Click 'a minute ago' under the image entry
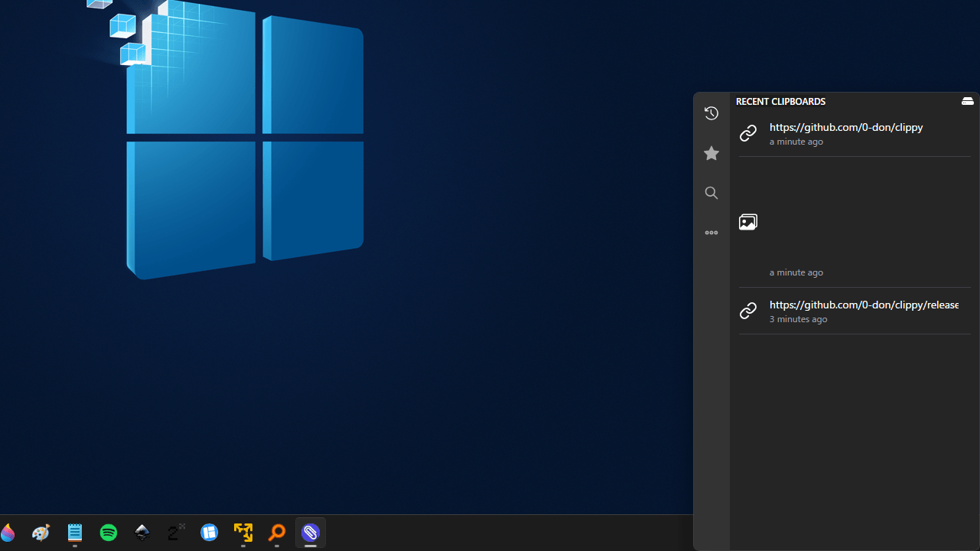The width and height of the screenshot is (980, 551). (x=796, y=272)
